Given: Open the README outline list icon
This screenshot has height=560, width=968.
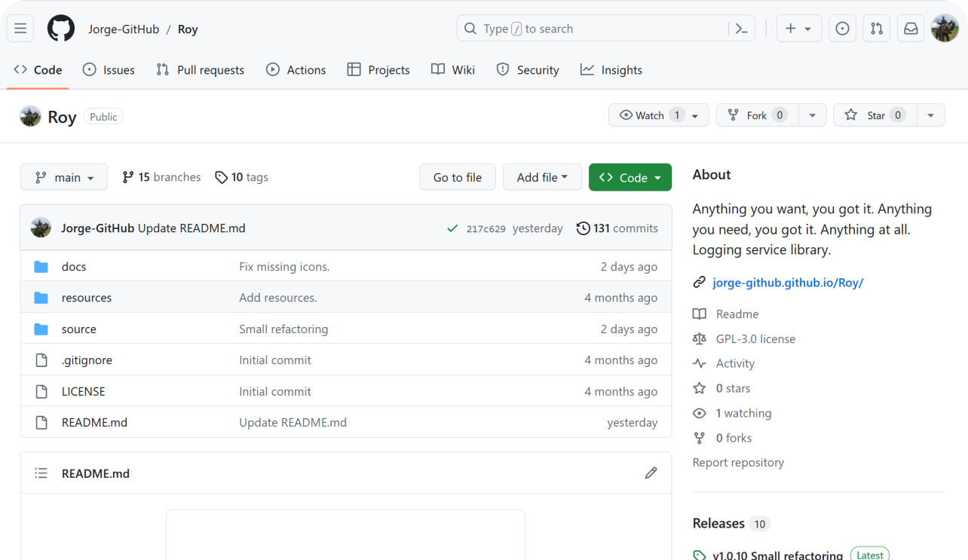Looking at the screenshot, I should click(41, 473).
